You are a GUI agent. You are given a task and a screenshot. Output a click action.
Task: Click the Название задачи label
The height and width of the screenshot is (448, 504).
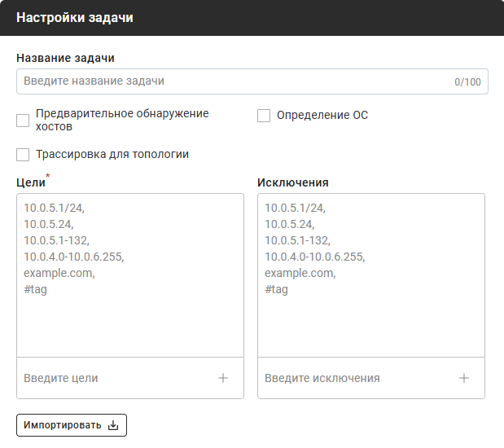(65, 58)
